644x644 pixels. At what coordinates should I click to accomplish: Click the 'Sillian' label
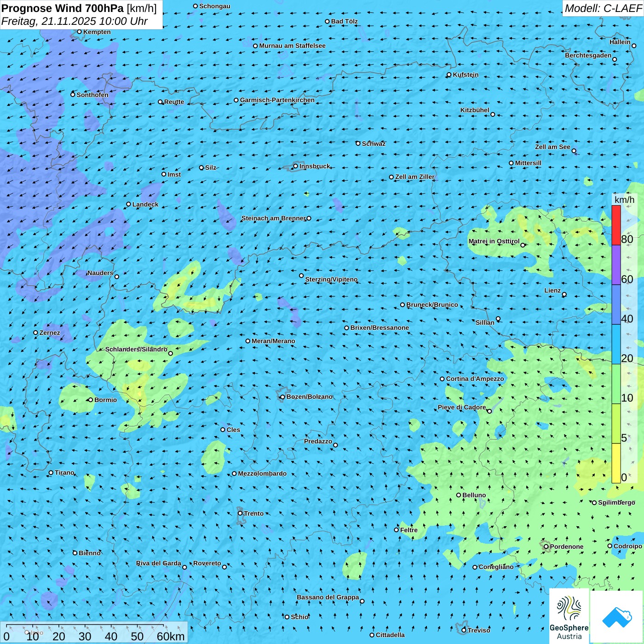click(x=485, y=322)
